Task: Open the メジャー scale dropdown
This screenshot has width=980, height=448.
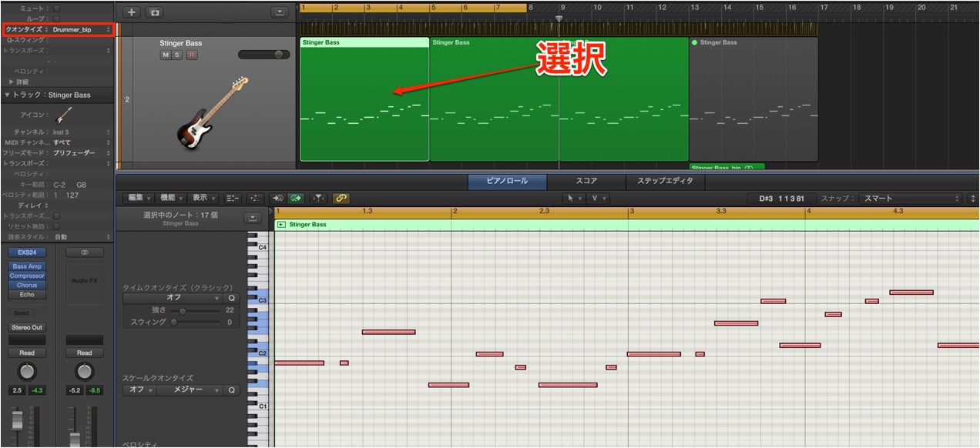Action: click(x=190, y=390)
